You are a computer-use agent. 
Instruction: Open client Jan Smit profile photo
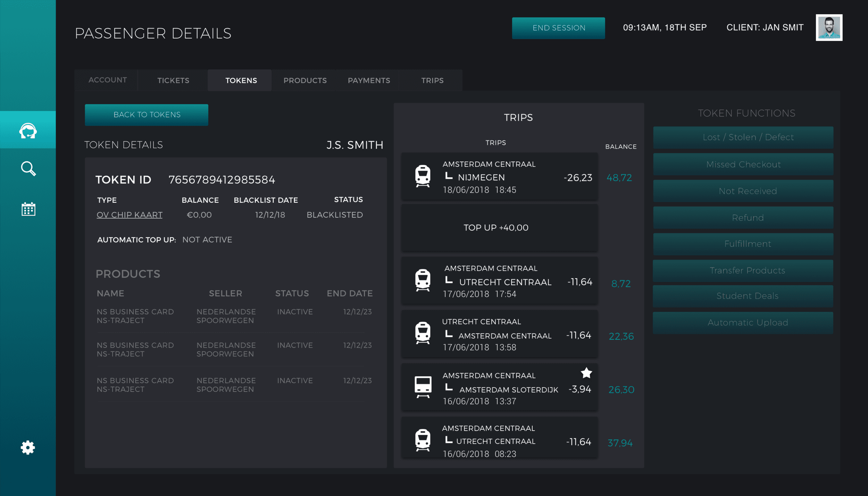click(829, 28)
